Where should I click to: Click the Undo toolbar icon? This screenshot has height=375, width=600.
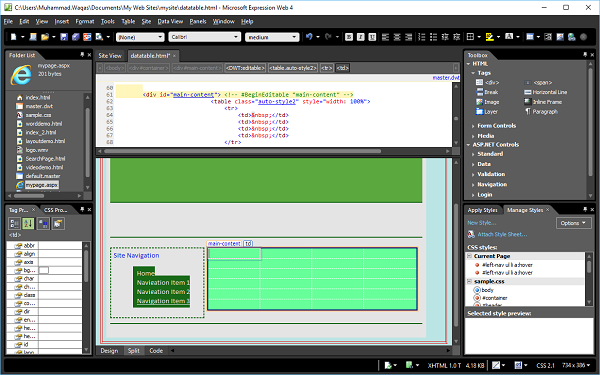click(309, 37)
